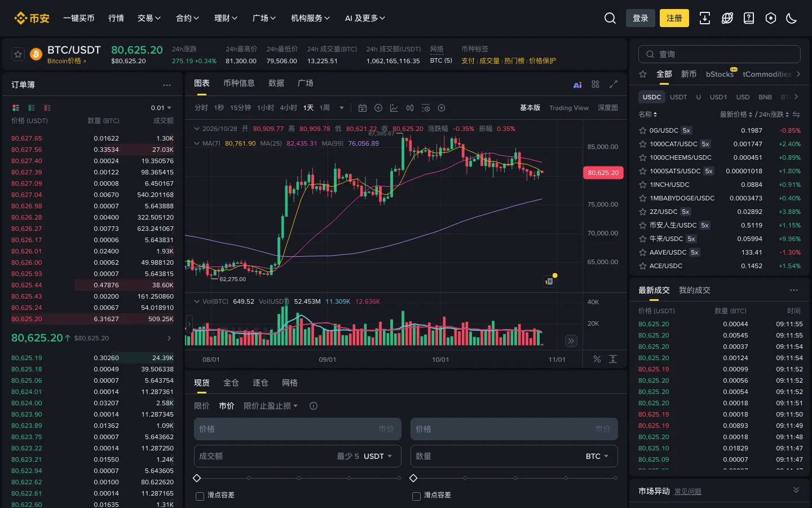Open the 常见问题 link
The image size is (812, 508).
point(688,492)
